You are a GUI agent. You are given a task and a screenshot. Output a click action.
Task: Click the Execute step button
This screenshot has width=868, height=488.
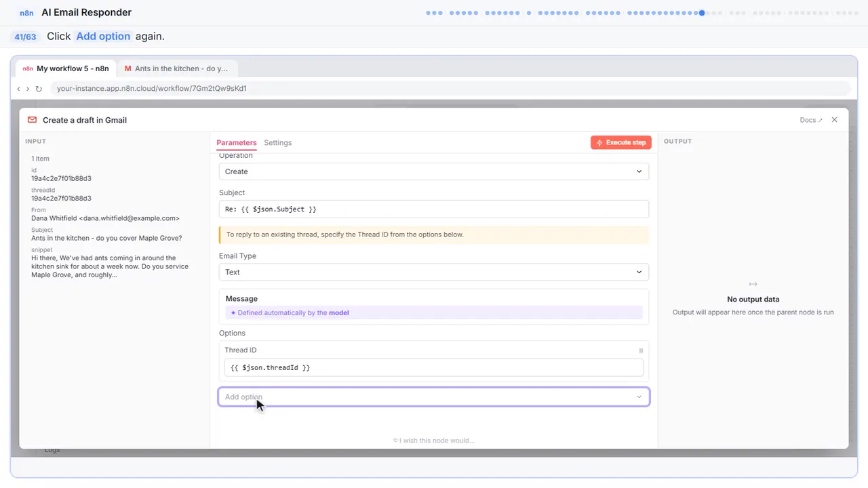[x=621, y=142]
